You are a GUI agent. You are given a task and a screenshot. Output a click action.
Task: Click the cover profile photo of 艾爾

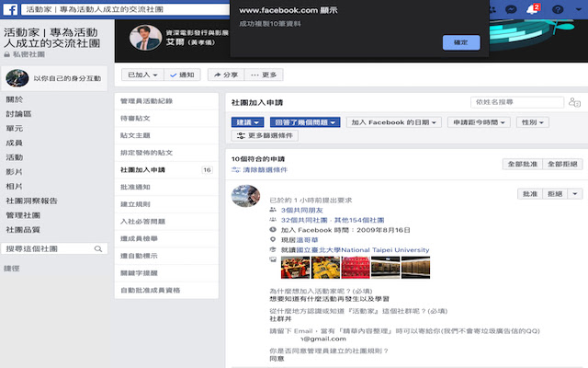click(145, 38)
